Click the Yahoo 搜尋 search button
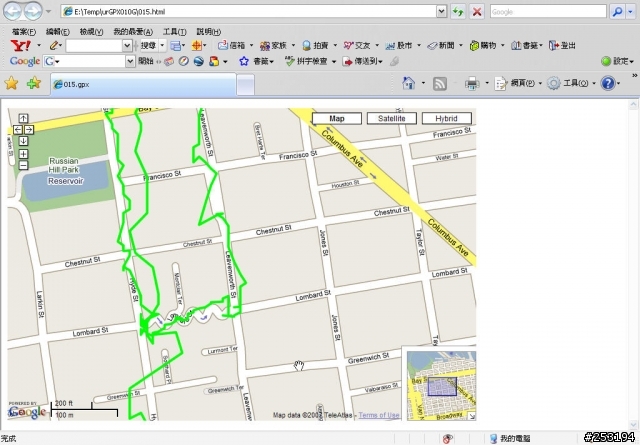This screenshot has width=640, height=445. coord(148,45)
